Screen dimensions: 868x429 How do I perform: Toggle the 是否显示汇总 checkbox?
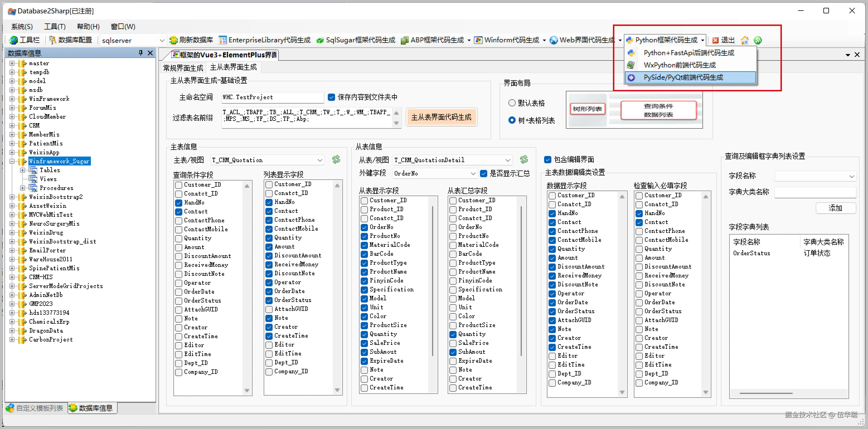(484, 174)
